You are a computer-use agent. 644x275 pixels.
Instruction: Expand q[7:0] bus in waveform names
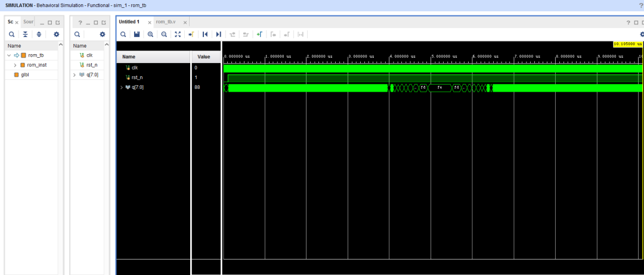pos(122,87)
